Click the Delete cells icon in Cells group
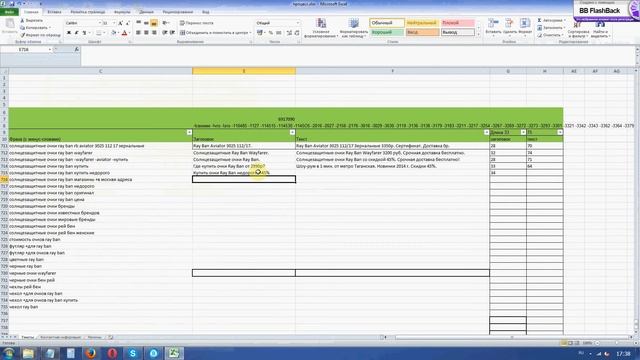 coord(509,23)
